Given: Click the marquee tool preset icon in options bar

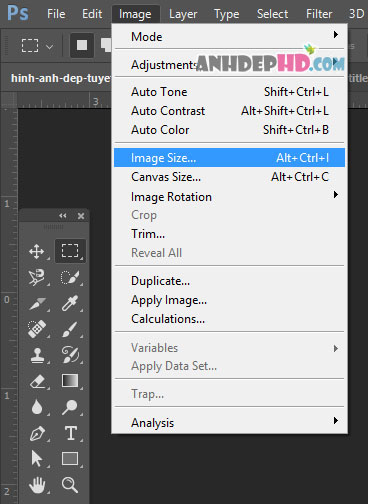Looking at the screenshot, I should click(30, 46).
